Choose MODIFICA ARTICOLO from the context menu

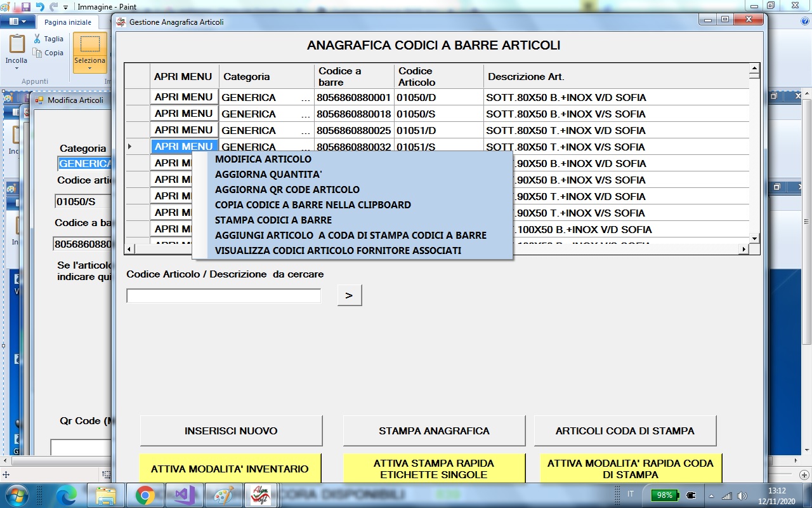(x=263, y=159)
